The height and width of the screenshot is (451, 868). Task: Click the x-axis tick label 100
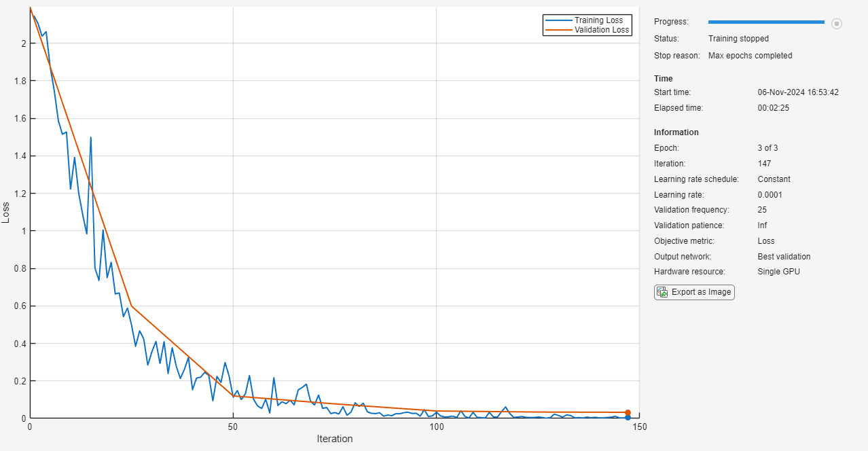click(436, 427)
